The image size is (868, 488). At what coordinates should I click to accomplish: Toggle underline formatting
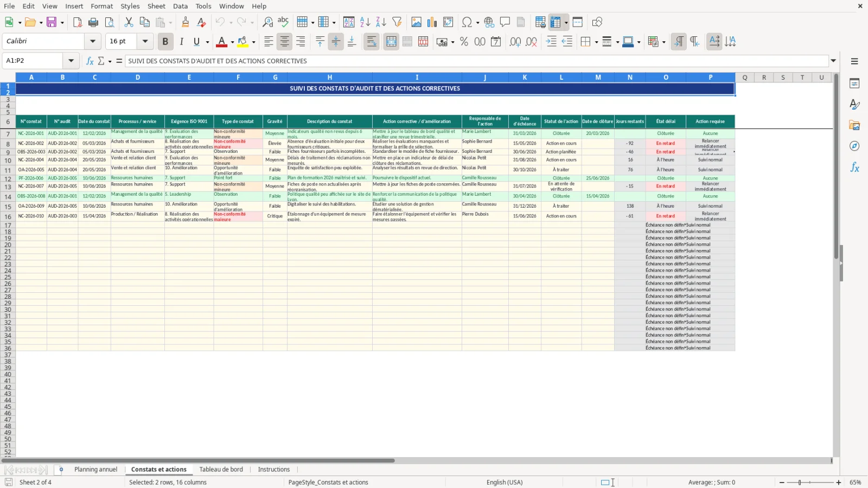pos(196,42)
